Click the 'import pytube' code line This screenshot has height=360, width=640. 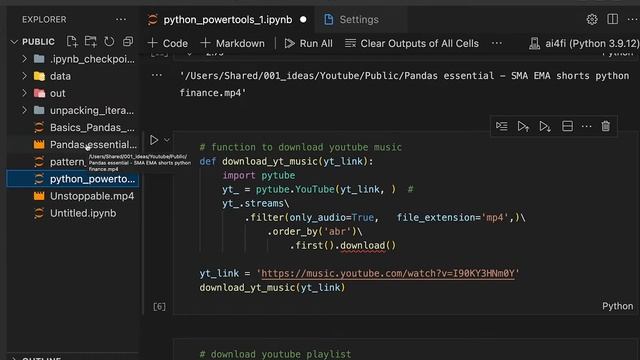(258, 175)
